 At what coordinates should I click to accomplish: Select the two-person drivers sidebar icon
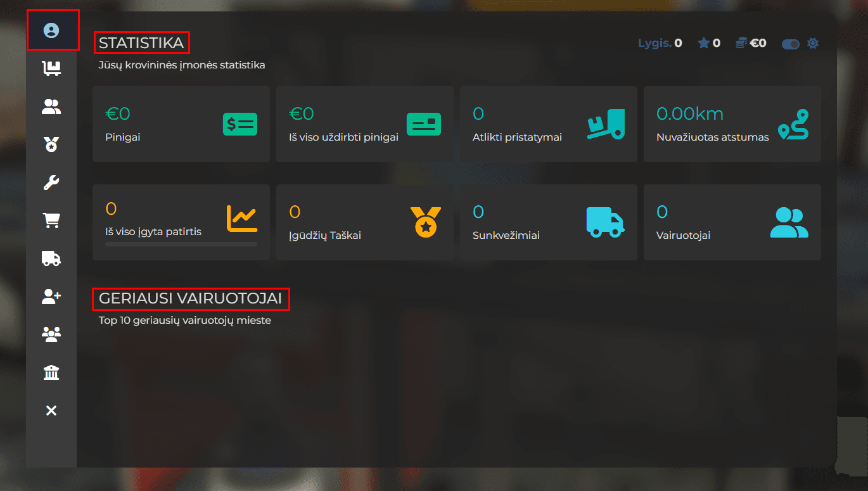tap(51, 107)
